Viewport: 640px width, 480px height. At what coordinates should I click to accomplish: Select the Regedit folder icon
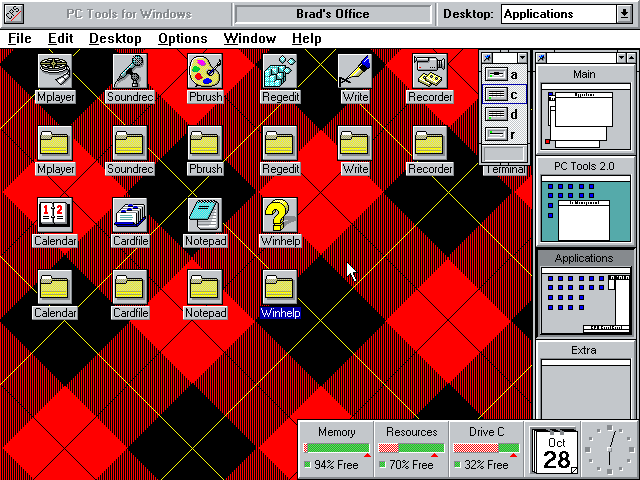pyautogui.click(x=280, y=143)
